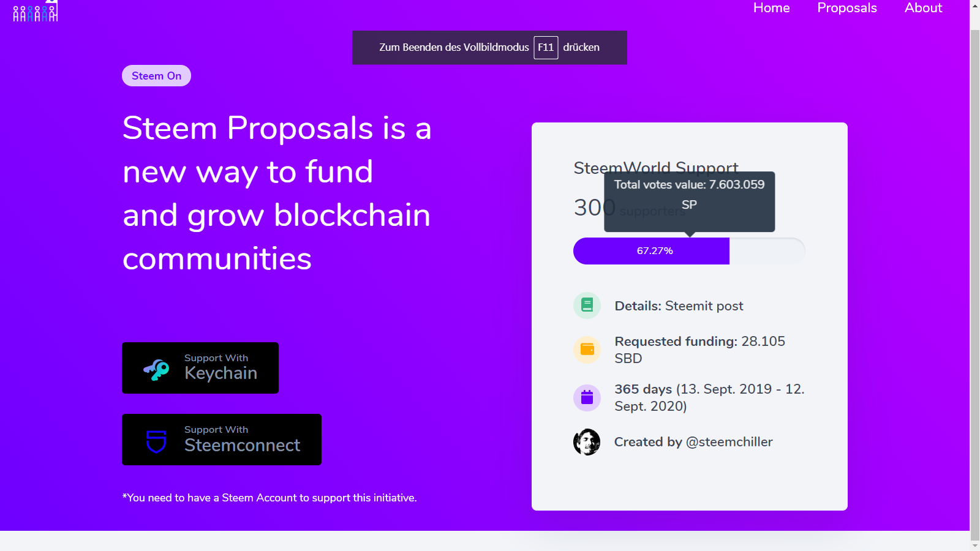The width and height of the screenshot is (980, 551).
Task: Click the @steemchiller creator link
Action: 729,442
